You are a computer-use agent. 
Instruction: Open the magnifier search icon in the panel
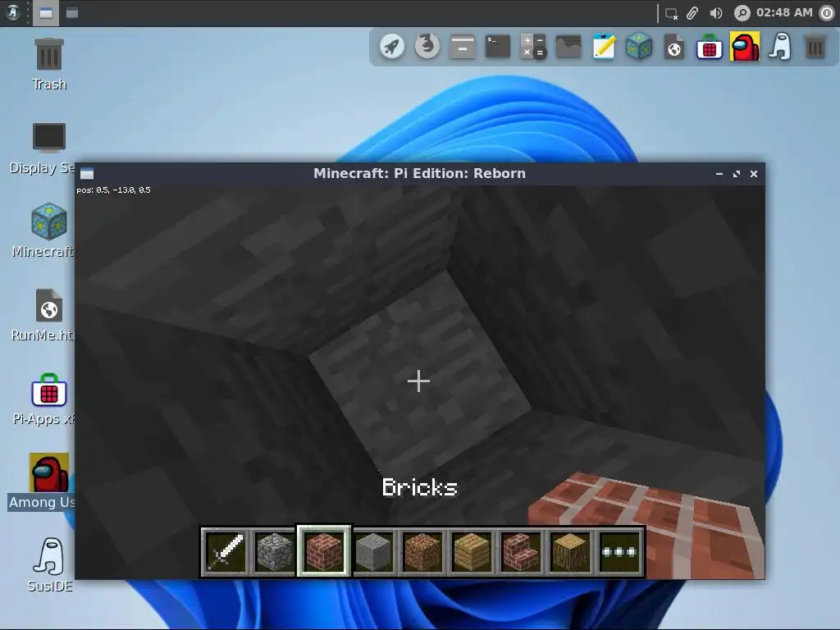pyautogui.click(x=742, y=13)
